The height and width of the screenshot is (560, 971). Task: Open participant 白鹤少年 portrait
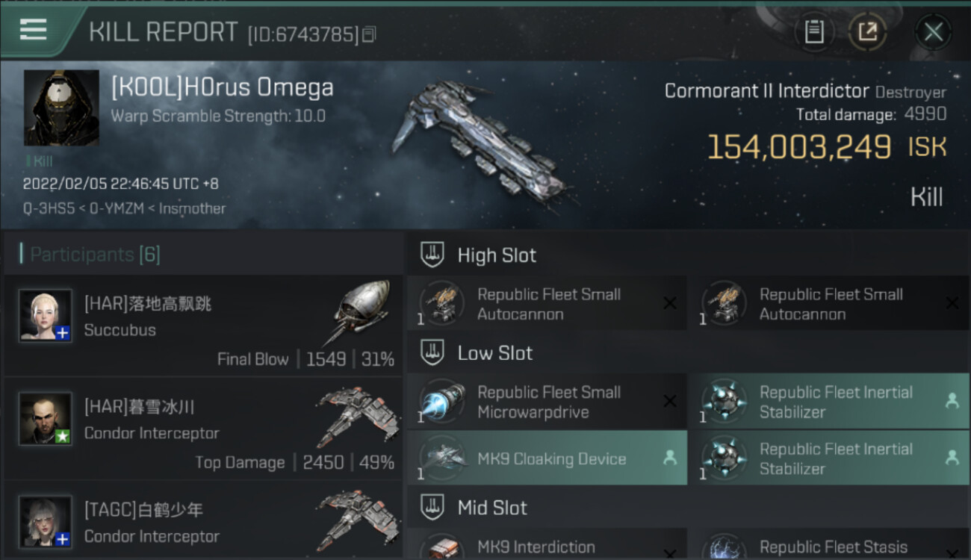click(46, 522)
